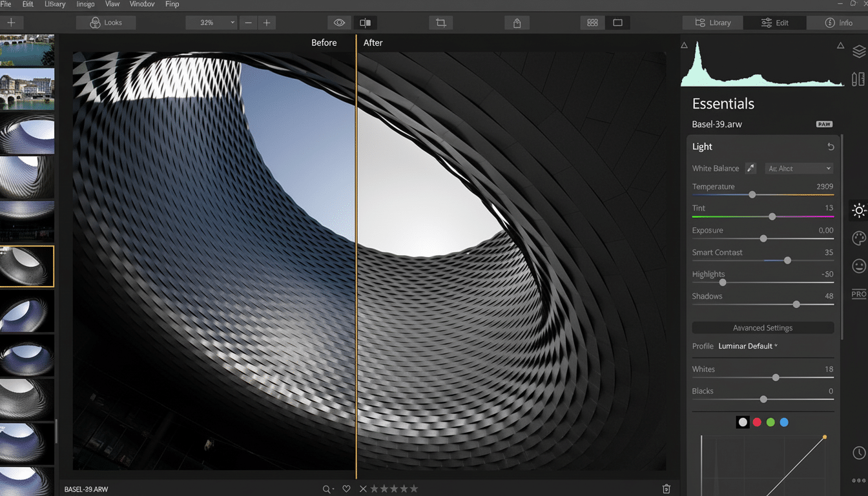Open the magnifier search control
The height and width of the screenshot is (496, 868).
tap(326, 488)
